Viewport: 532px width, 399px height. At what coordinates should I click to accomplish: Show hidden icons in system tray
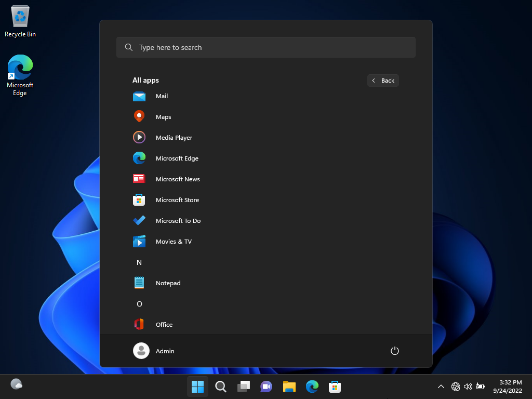441,387
